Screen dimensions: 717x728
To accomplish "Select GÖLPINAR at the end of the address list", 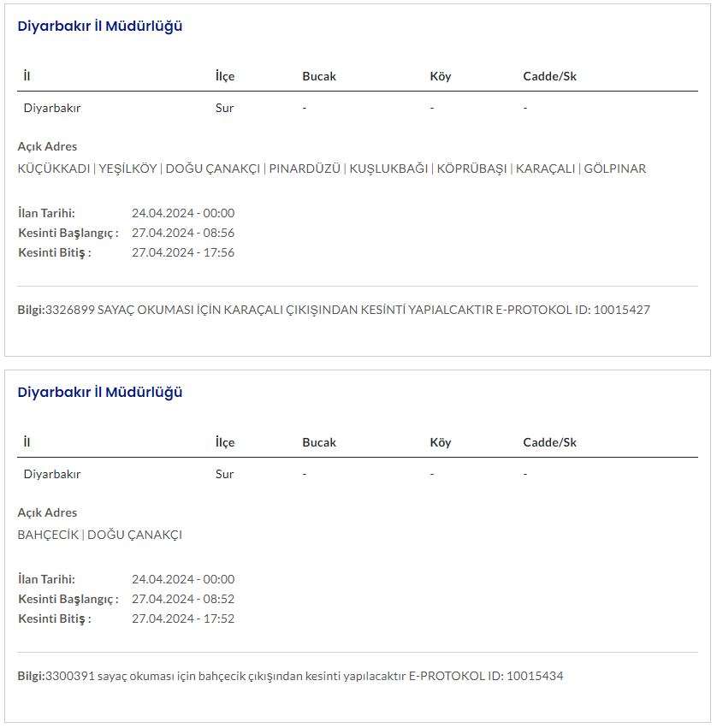I will point(614,169).
